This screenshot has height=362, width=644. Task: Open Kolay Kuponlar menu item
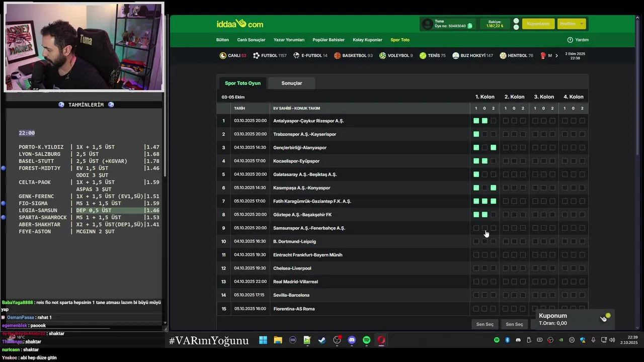click(367, 40)
